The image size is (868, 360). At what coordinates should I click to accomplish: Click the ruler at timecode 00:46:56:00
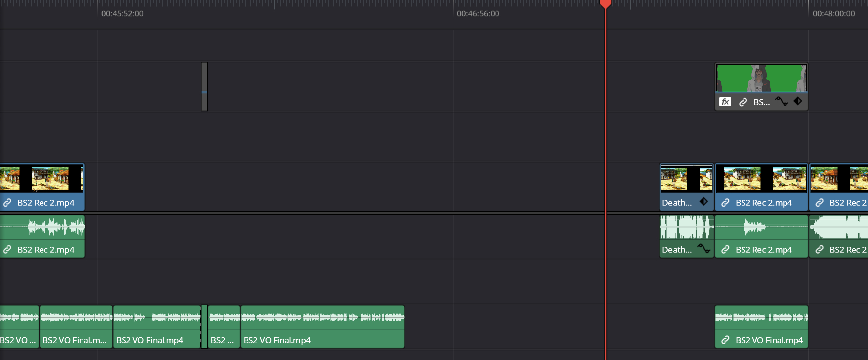pyautogui.click(x=453, y=13)
